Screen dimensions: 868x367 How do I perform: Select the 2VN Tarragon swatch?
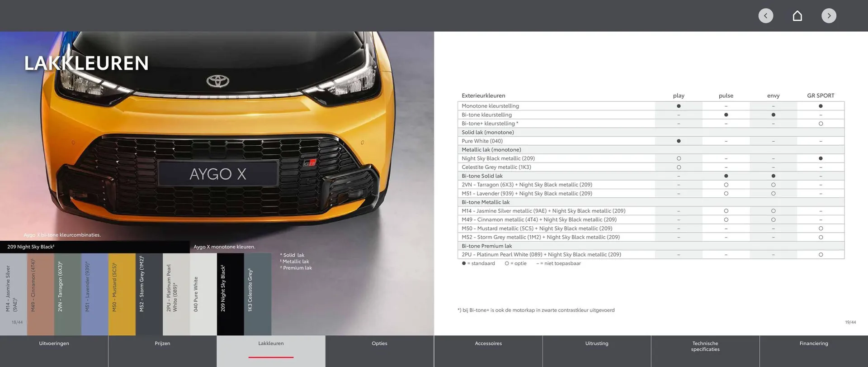pos(68,294)
